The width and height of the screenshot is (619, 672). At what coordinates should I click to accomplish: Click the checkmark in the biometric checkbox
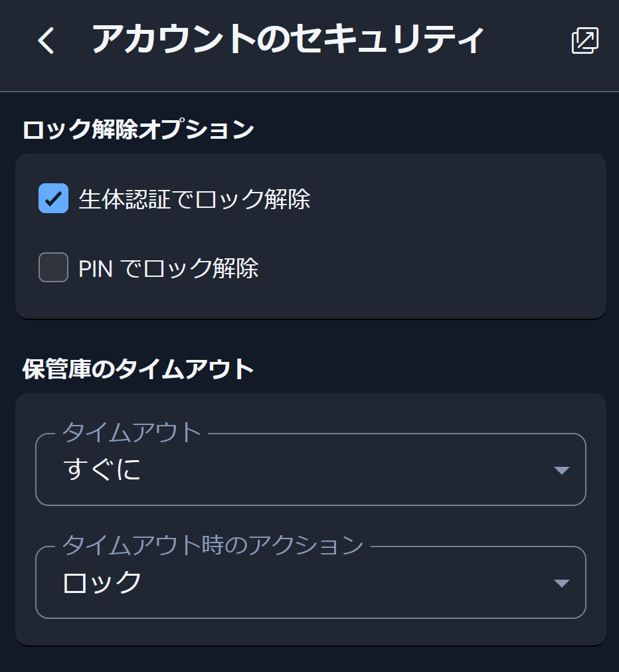pos(54,199)
